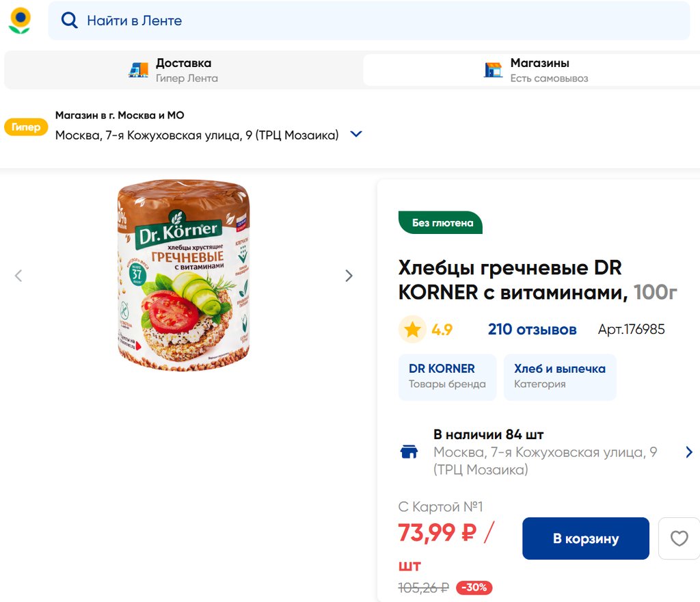The image size is (700, 602).
Task: Click the yellow Гипер badge
Action: click(26, 127)
